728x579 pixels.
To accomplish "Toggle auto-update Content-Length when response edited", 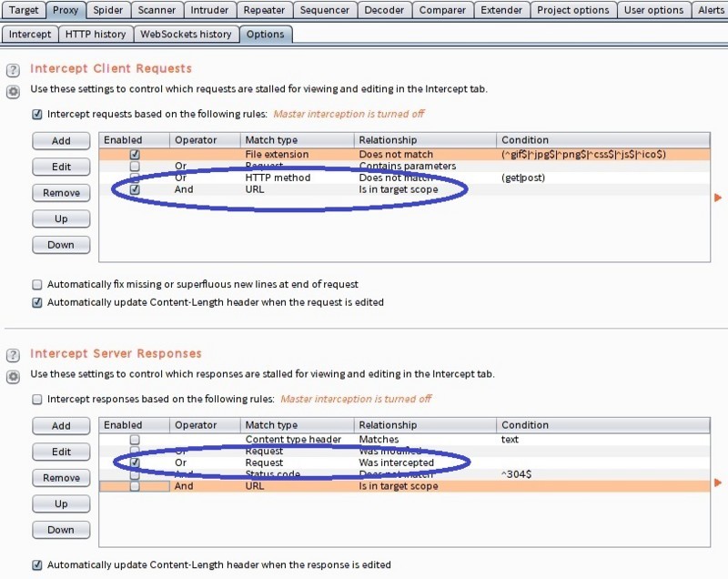I will pos(37,565).
